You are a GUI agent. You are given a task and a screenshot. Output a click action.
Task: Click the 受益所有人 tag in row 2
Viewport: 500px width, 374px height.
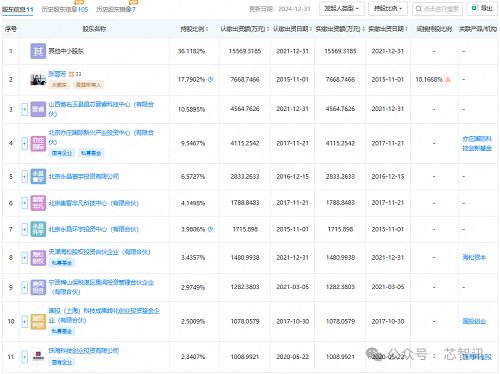coord(88,85)
